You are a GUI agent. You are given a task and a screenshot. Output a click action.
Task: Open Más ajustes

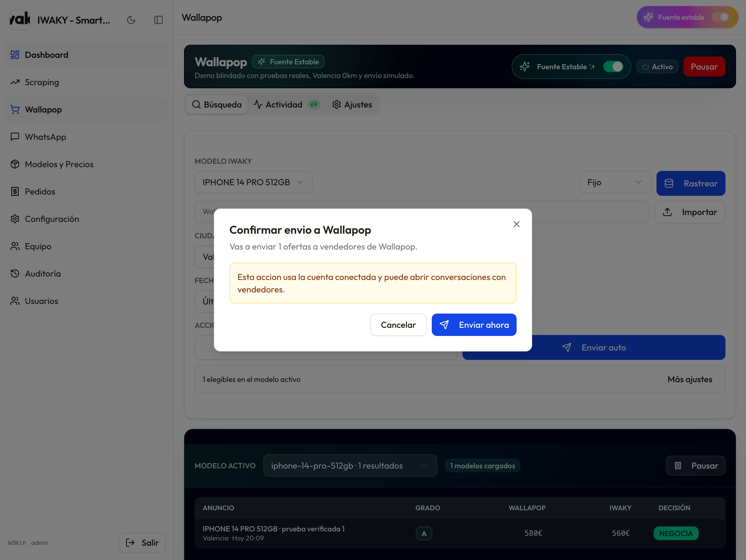click(690, 379)
